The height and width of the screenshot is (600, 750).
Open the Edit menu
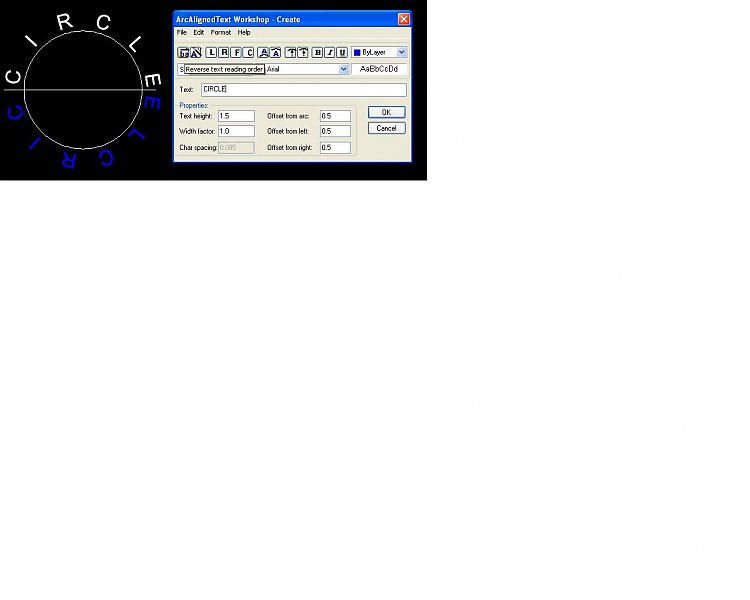[x=199, y=33]
